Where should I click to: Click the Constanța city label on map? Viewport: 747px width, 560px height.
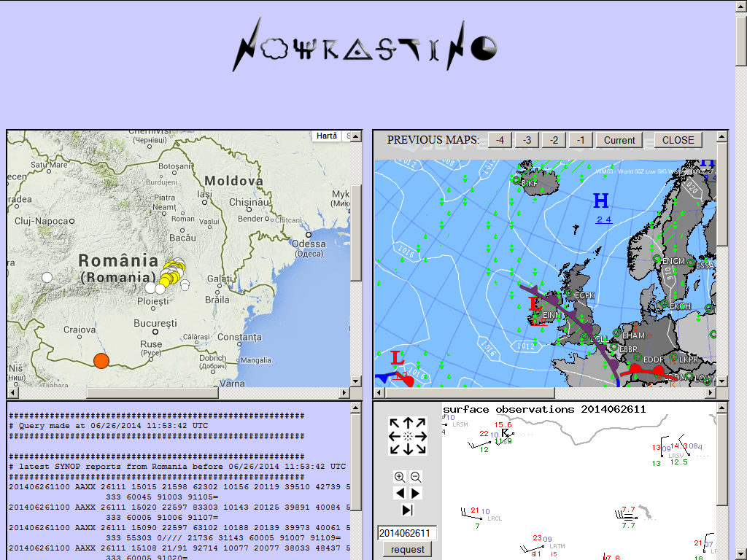(239, 337)
